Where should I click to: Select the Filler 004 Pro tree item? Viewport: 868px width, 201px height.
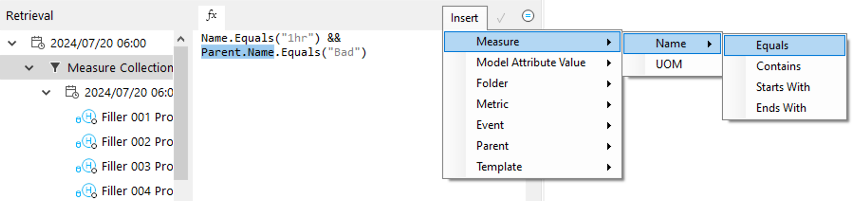click(137, 191)
